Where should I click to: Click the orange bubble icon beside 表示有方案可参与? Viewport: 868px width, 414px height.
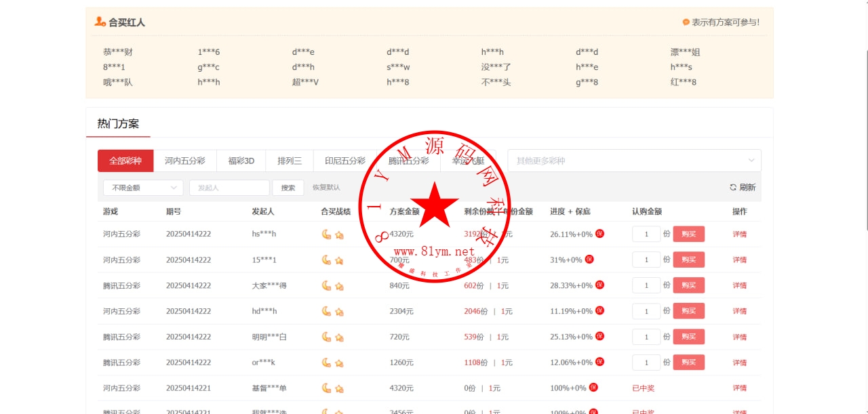coord(686,22)
